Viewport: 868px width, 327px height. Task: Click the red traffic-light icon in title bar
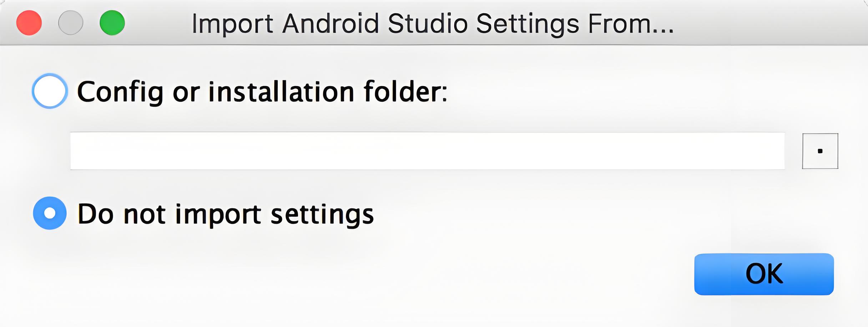coord(29,23)
